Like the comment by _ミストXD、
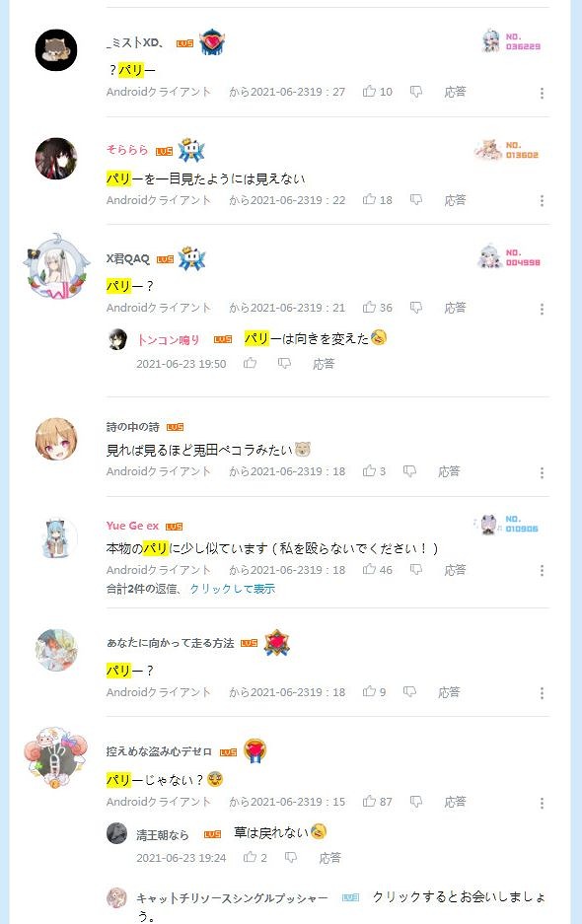Screen dimensions: 582x924 (369, 92)
